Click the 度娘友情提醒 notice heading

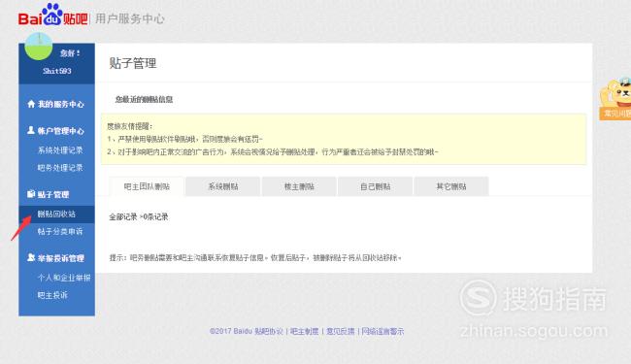(129, 126)
